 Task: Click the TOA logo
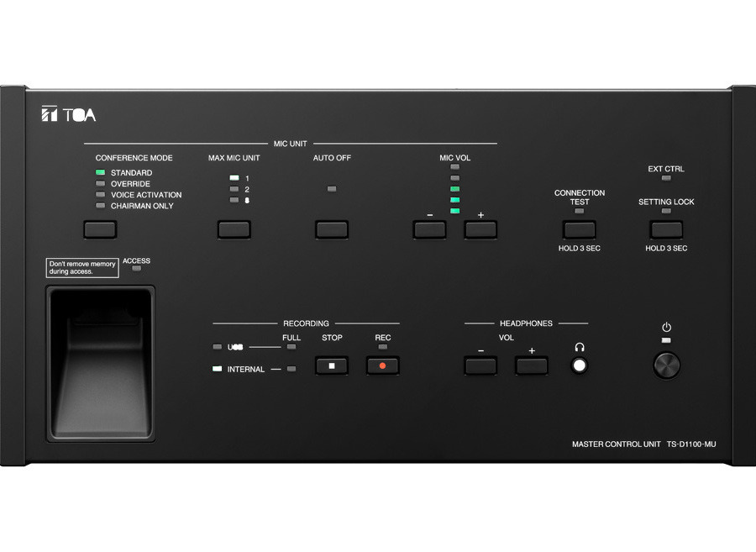pos(69,114)
